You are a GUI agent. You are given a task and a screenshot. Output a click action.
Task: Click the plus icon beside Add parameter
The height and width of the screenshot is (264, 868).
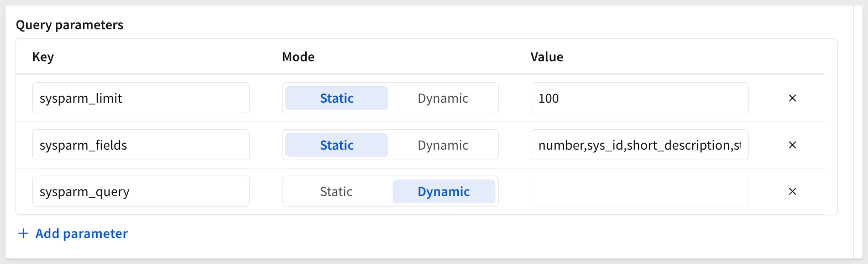pos(23,234)
